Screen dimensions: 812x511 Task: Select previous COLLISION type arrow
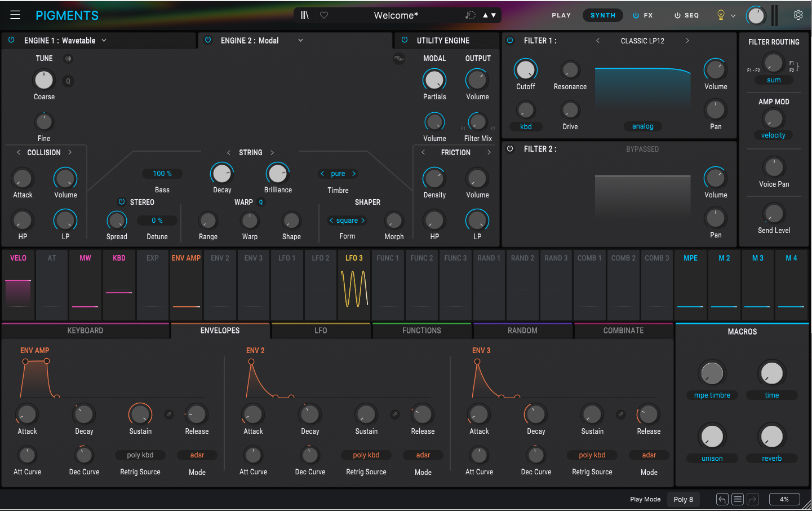coord(19,152)
